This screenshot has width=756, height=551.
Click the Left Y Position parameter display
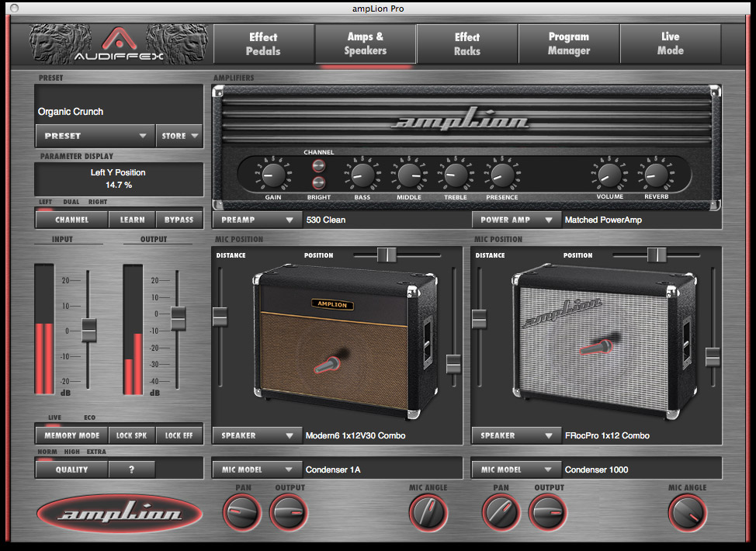pos(119,178)
